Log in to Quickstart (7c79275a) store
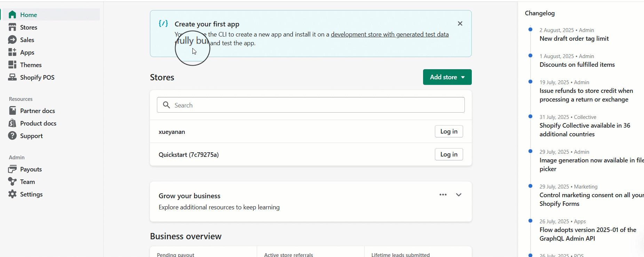The height and width of the screenshot is (257, 644). pyautogui.click(x=448, y=154)
